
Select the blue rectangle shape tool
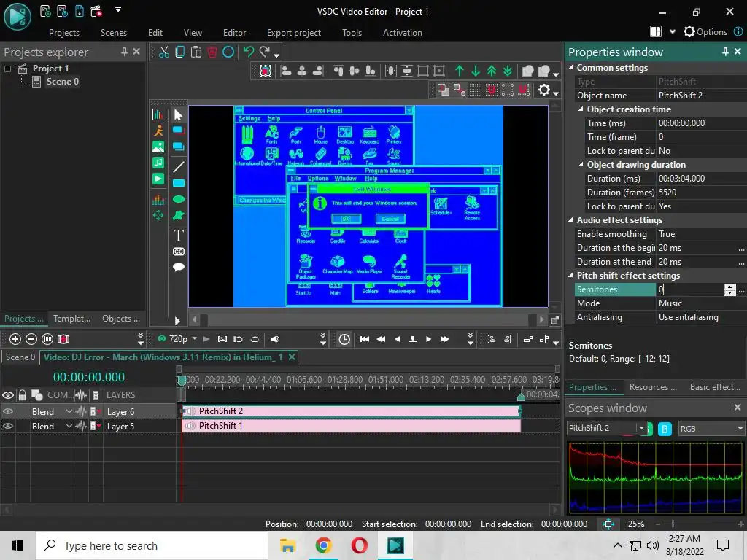(178, 183)
